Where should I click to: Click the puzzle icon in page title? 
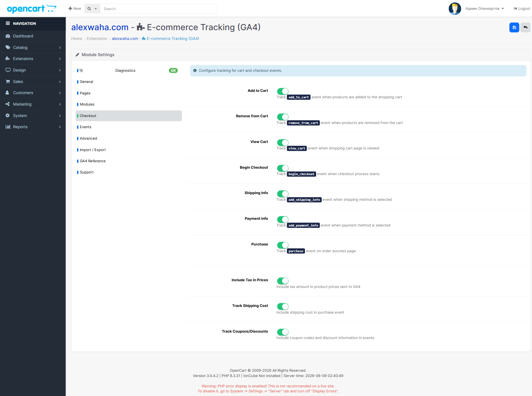[140, 27]
